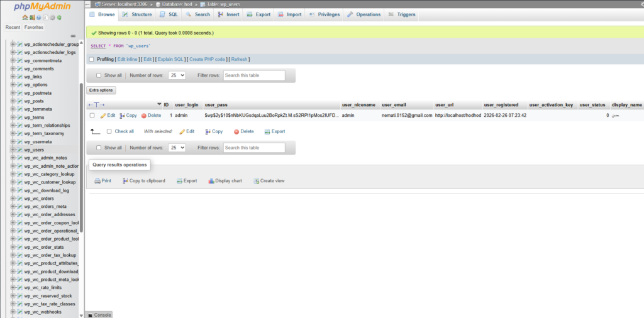Check the upper Show all checkbox
644x318 pixels.
(99, 75)
